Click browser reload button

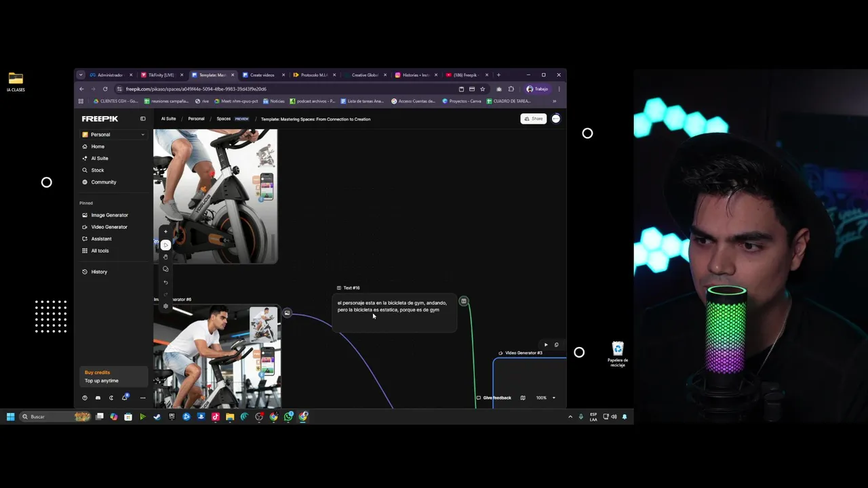pos(105,89)
